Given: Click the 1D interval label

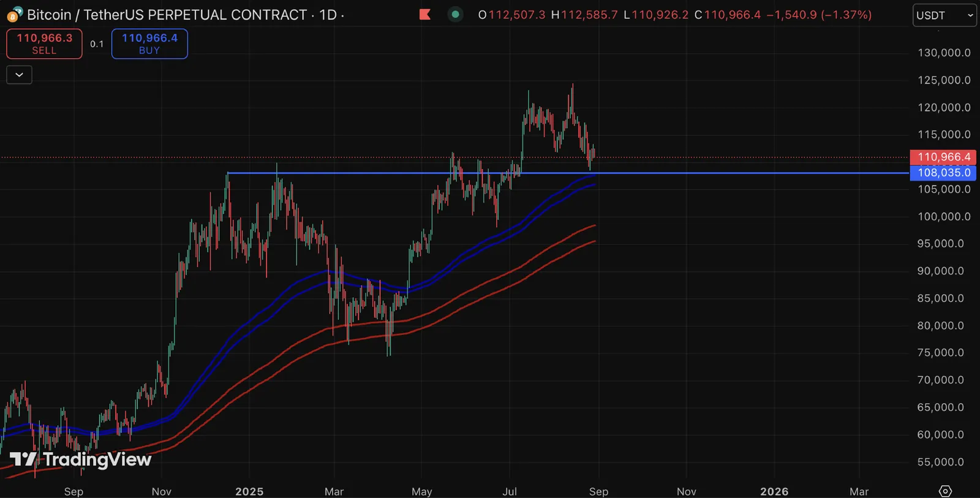Looking at the screenshot, I should [x=328, y=15].
